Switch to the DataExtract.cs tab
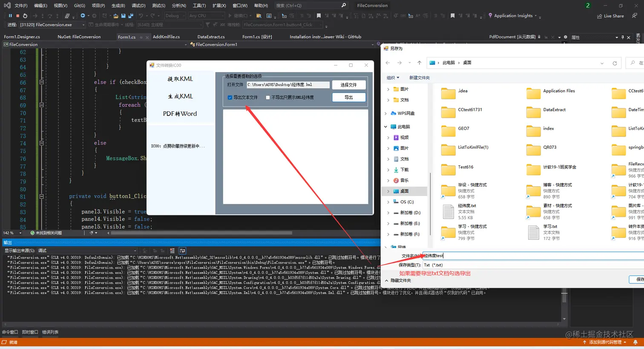644x349 pixels. tap(211, 37)
